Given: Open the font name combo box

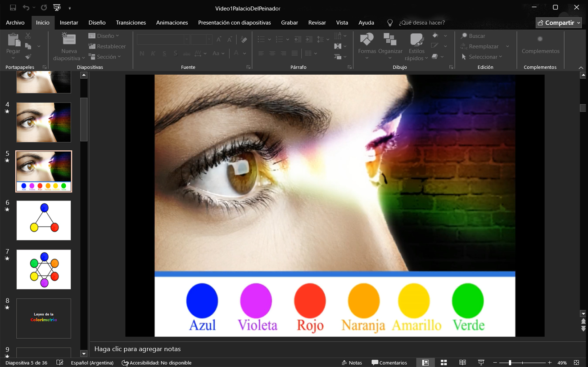Looking at the screenshot, I should click(163, 40).
